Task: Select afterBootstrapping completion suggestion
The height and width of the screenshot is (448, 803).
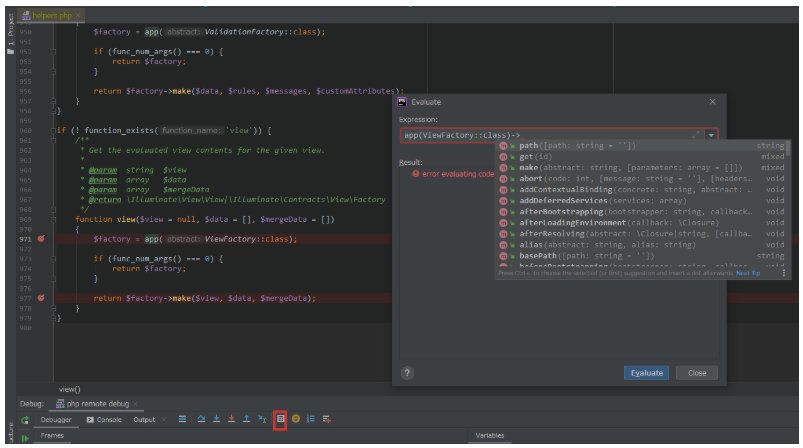Action: [642, 212]
